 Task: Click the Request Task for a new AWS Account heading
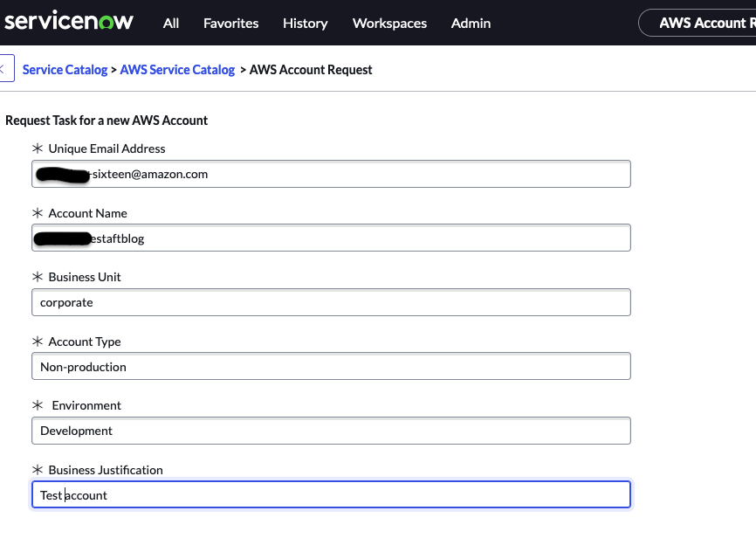coord(107,120)
